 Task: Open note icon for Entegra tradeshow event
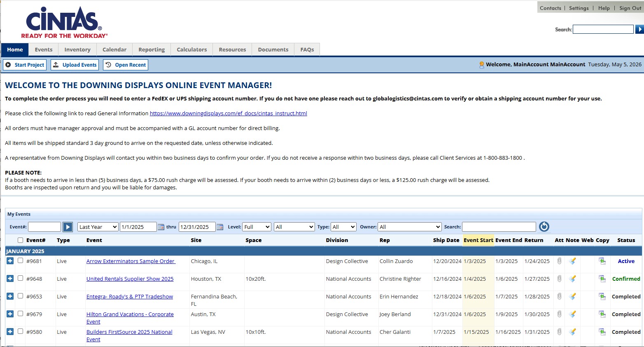[572, 296]
